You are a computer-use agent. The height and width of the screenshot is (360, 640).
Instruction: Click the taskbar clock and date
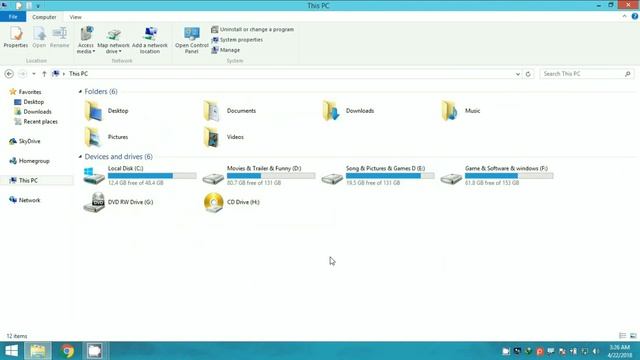coord(620,351)
